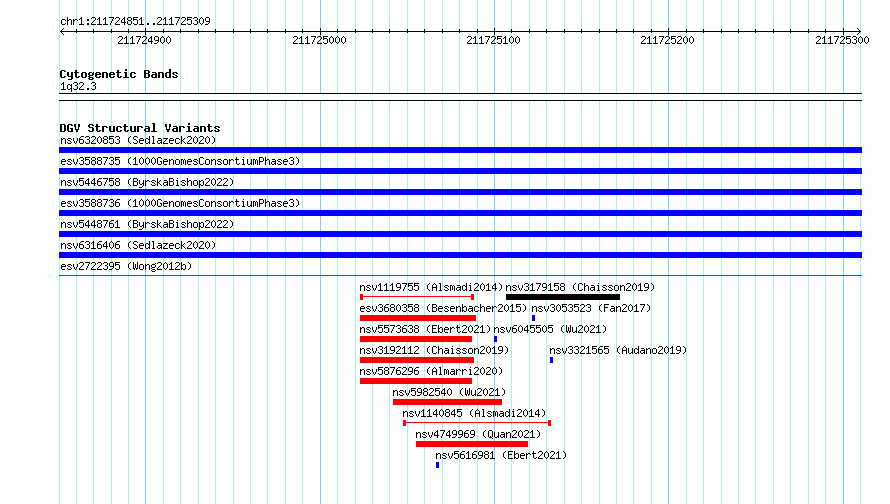This screenshot has height=504, width=890.
Task: Open esv2722395 (Wong2012b) variant label
Action: click(x=126, y=266)
